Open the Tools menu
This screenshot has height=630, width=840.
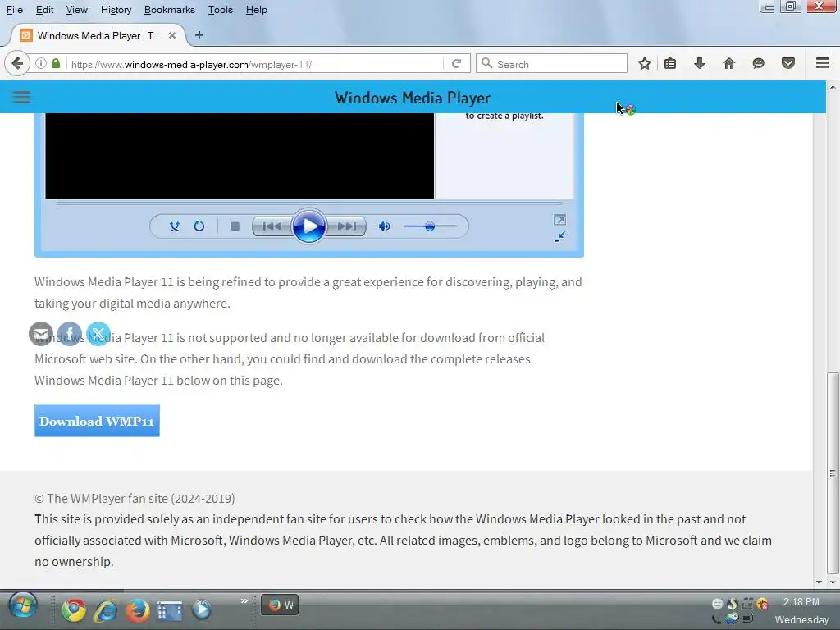[220, 10]
